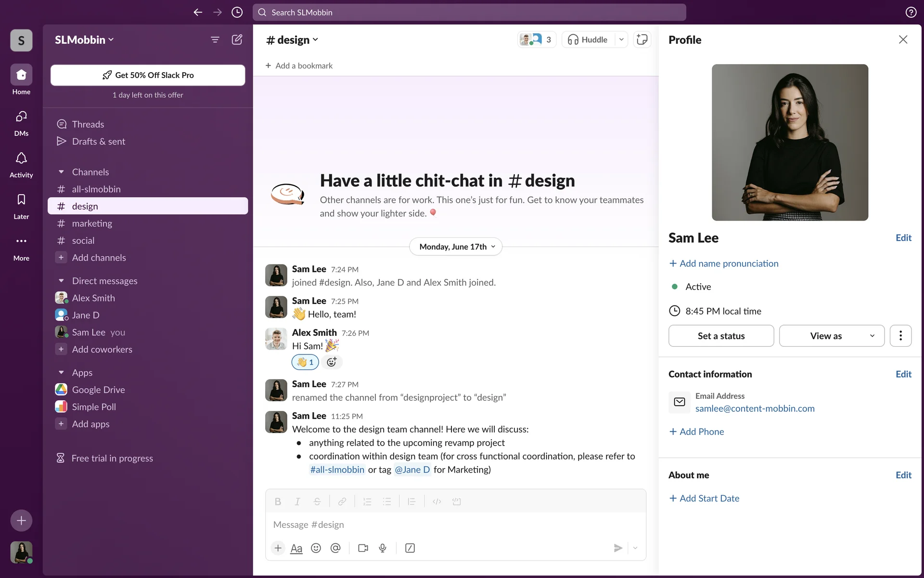Click the Search SLMobbin field

(469, 12)
